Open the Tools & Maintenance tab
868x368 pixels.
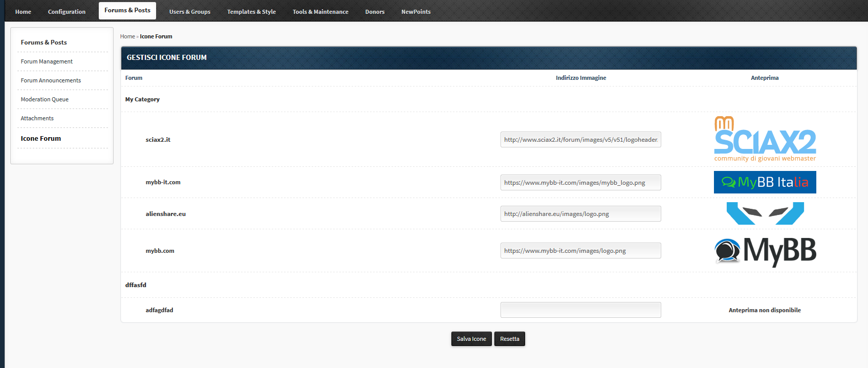[320, 12]
